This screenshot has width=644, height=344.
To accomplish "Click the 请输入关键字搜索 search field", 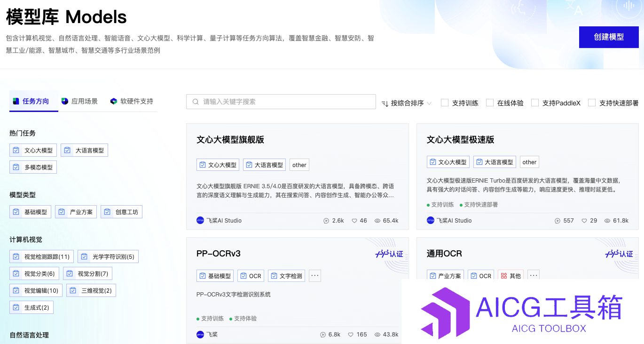I will coord(281,102).
